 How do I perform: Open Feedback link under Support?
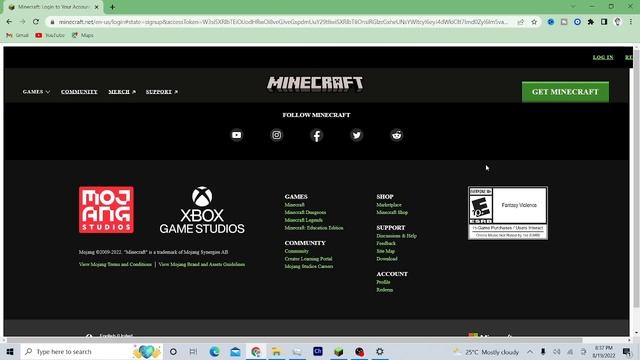386,243
